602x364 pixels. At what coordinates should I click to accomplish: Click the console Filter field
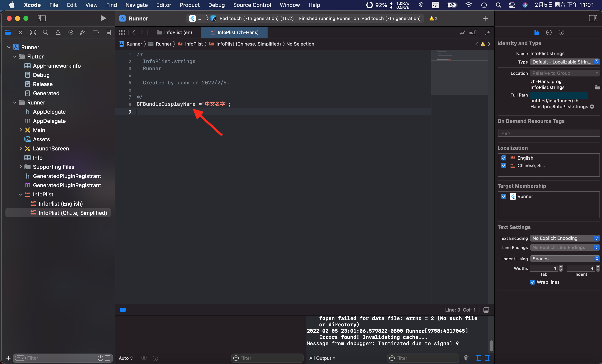[x=423, y=358]
